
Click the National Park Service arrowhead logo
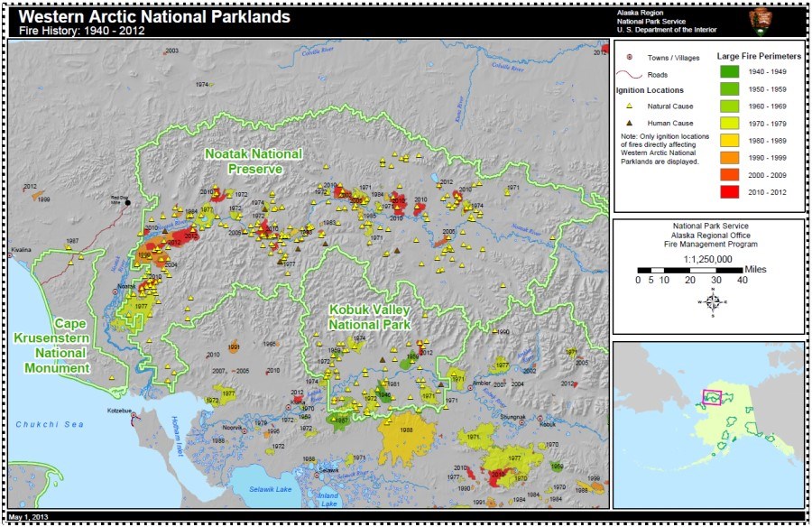click(x=761, y=22)
